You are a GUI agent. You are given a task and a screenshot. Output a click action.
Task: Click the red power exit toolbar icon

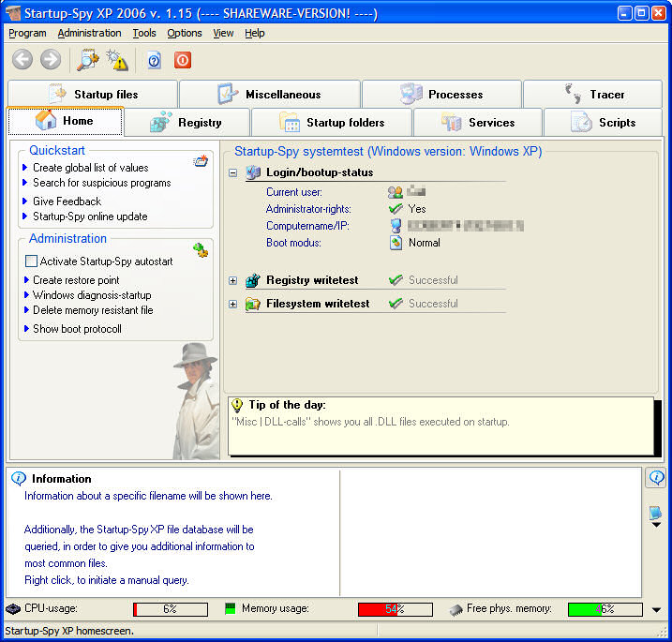click(183, 60)
